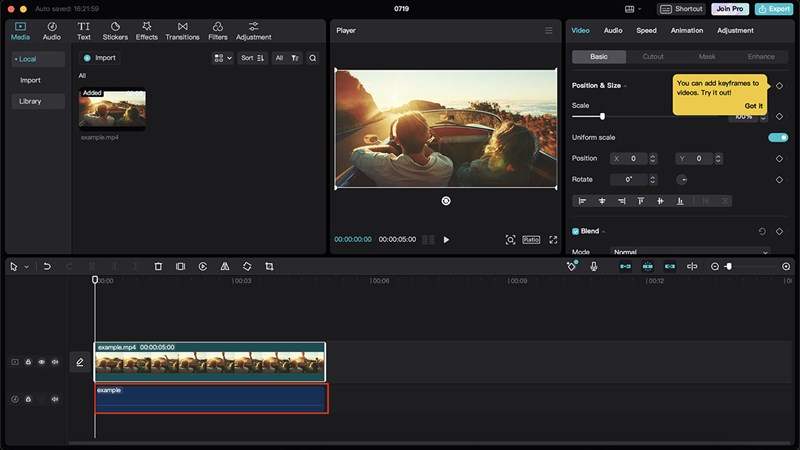800x450 pixels.
Task: Uncheck the Blend checkbox
Action: coord(575,231)
